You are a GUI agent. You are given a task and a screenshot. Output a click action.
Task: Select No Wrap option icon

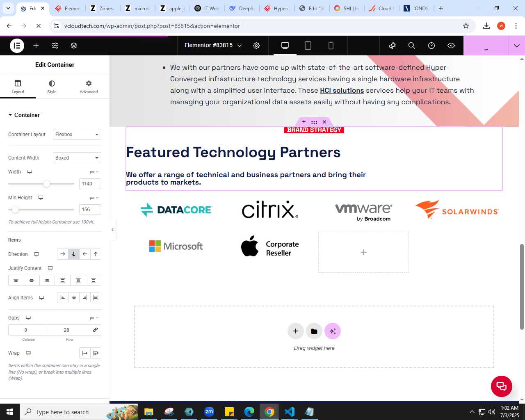click(85, 353)
